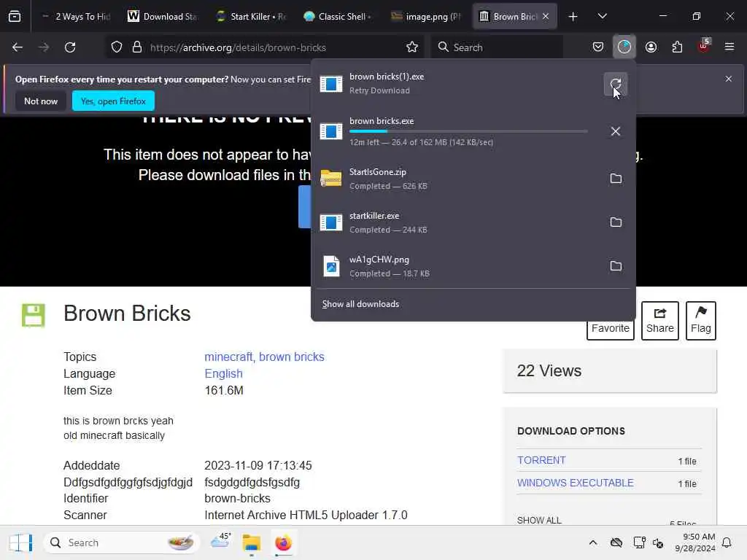Click the Favorite button
This screenshot has width=747, height=560.
pos(610,327)
